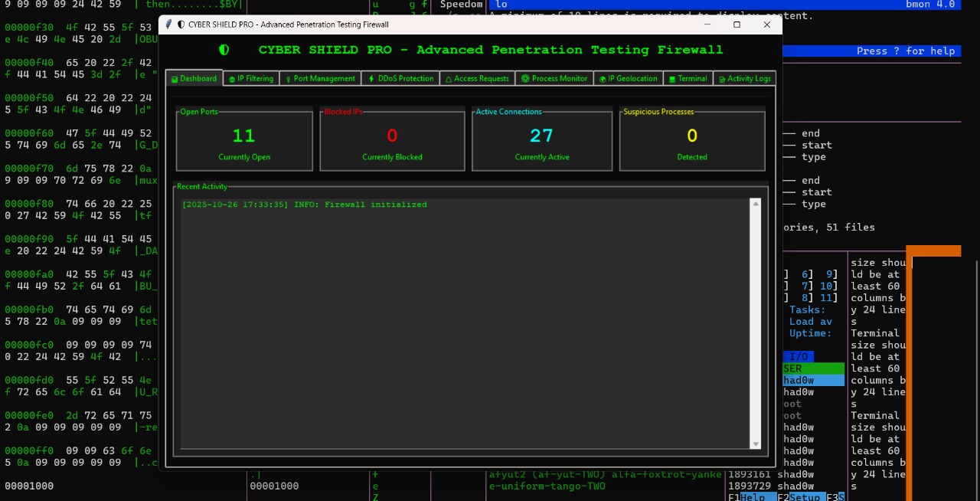Click F2Setup in the htop footer
The image size is (980, 501).
(799, 497)
